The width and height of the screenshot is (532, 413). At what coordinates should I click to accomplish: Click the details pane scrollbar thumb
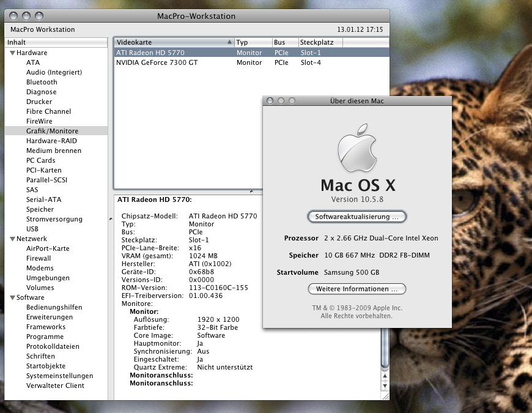tap(385, 349)
